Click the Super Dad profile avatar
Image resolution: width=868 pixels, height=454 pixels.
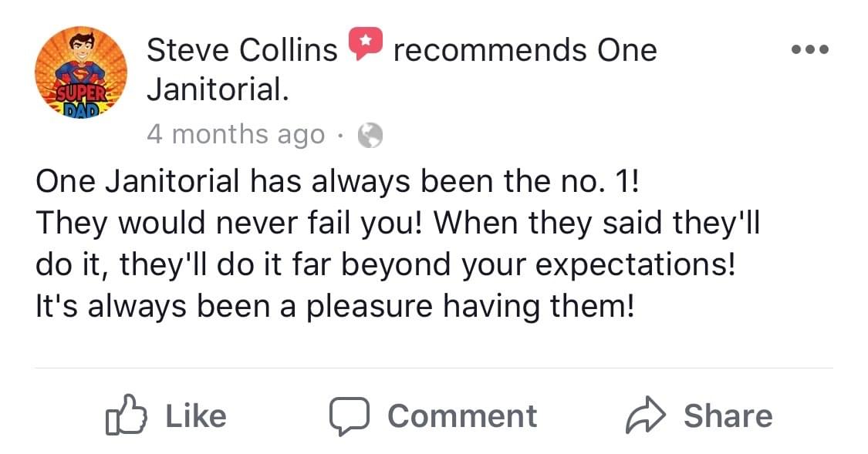point(81,72)
